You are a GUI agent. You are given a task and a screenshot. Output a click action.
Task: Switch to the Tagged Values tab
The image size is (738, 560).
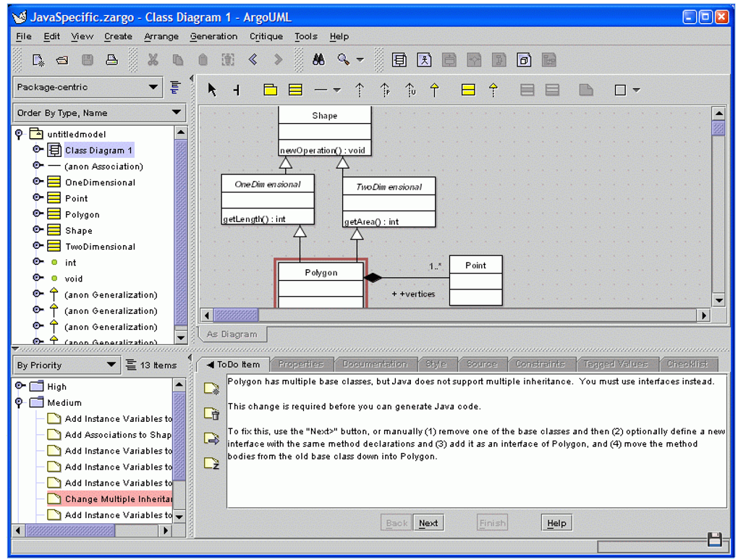(x=615, y=364)
